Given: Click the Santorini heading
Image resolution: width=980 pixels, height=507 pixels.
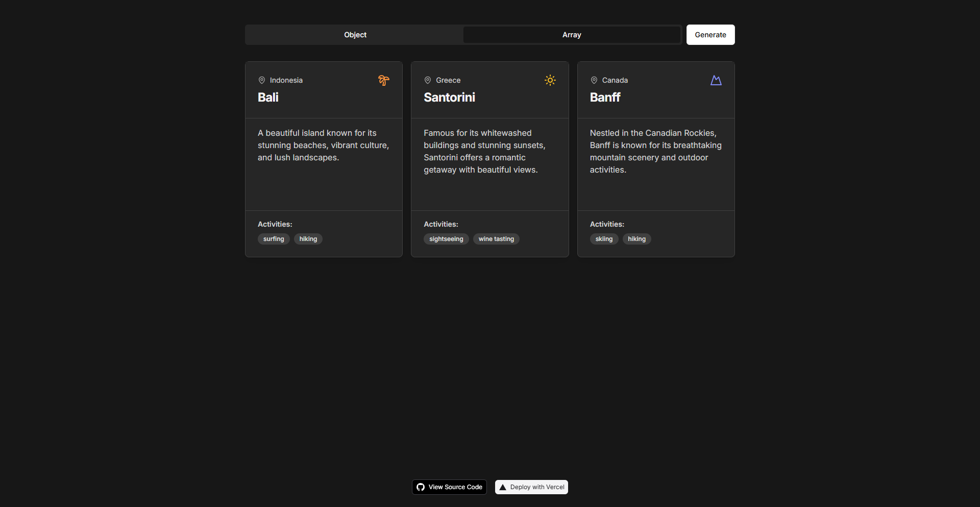Looking at the screenshot, I should click(449, 98).
